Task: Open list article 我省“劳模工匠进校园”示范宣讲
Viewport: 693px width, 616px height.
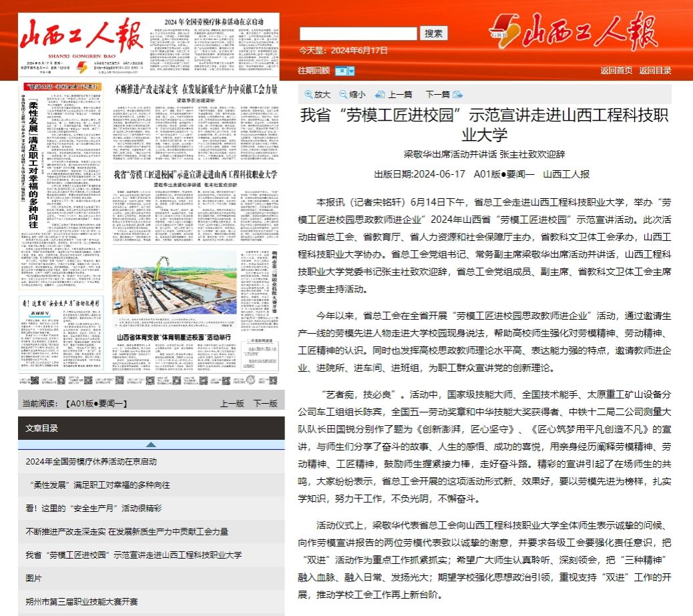Action: [134, 555]
